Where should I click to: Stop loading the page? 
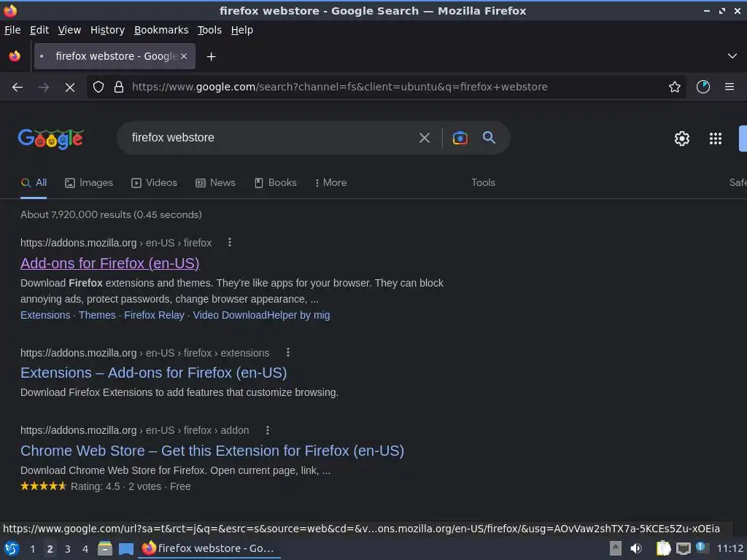(x=69, y=87)
